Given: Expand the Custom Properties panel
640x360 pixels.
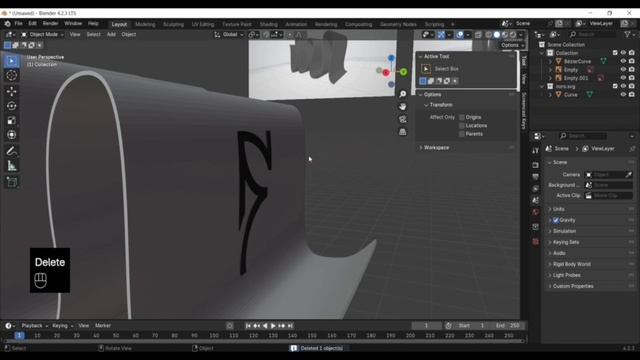Looking at the screenshot, I should click(x=573, y=286).
